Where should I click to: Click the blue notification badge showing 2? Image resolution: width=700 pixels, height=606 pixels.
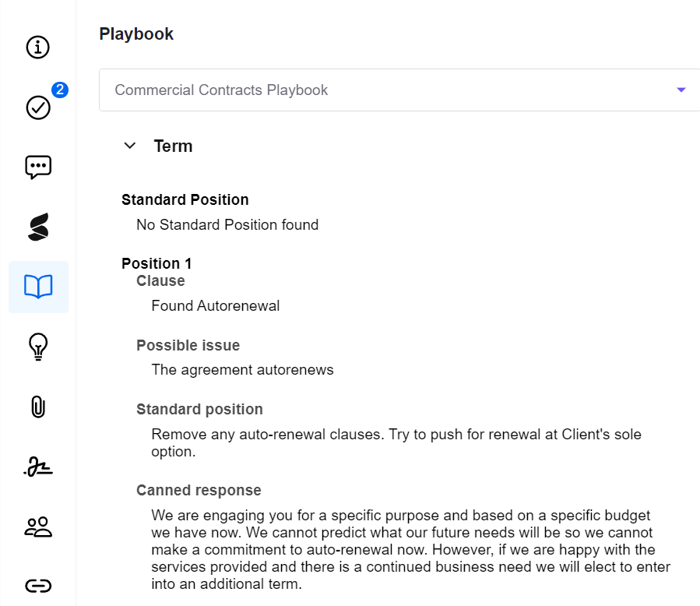[x=59, y=90]
